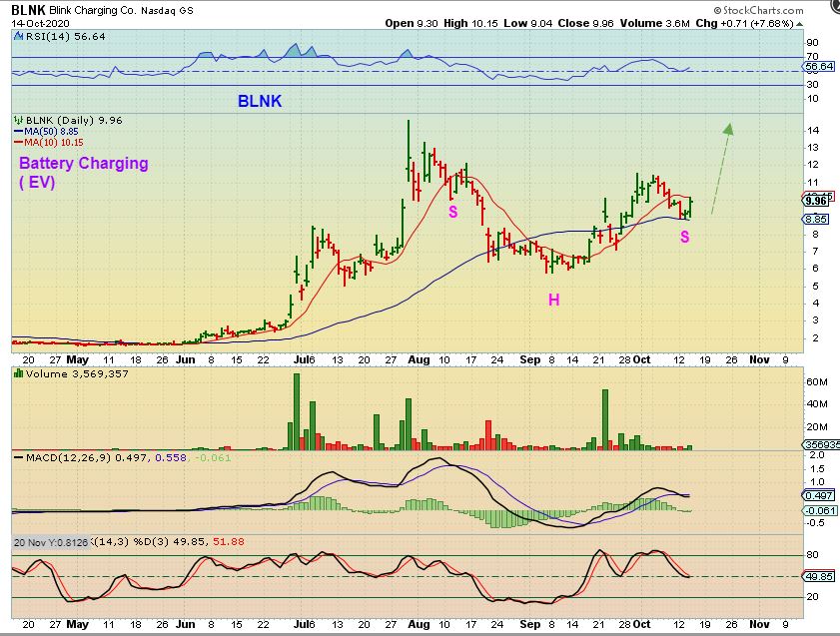
Task: Click the 'Oct' label on the bottom date axis
Action: (x=642, y=624)
